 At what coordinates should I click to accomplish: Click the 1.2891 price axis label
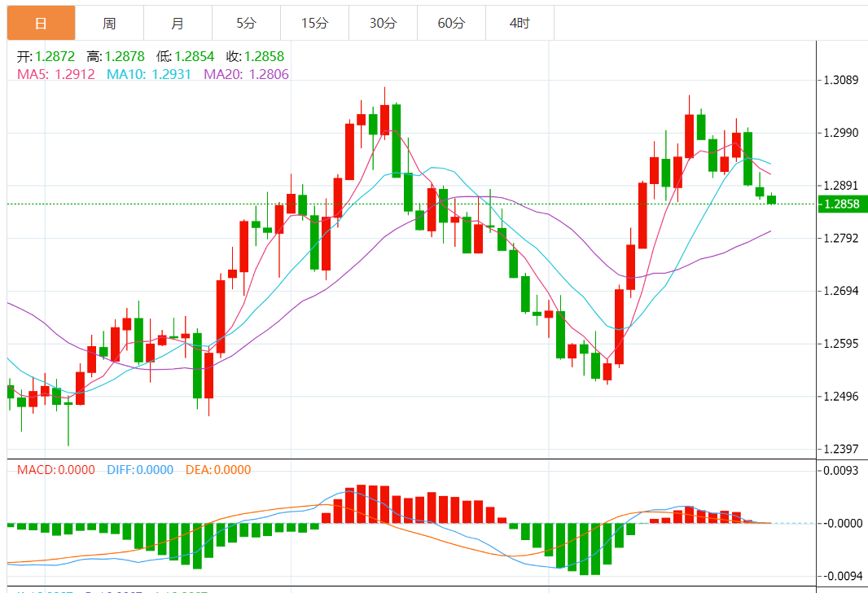(841, 186)
